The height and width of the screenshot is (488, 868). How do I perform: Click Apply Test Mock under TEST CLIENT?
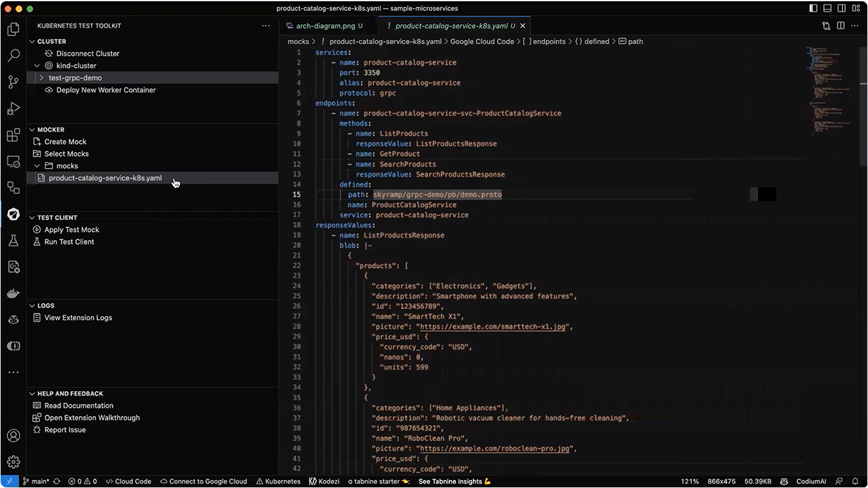(71, 229)
